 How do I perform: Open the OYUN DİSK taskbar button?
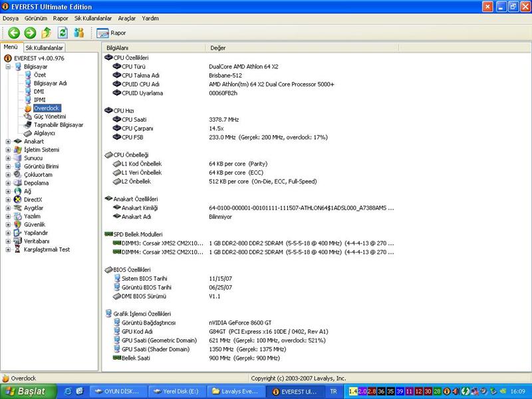coord(118,391)
